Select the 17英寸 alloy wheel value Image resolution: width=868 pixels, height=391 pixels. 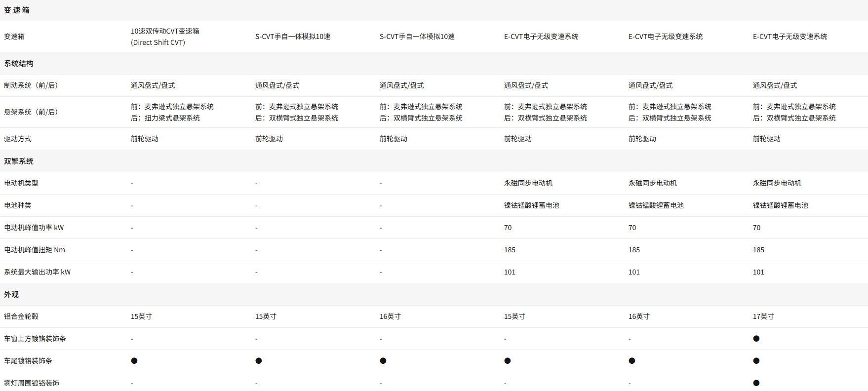click(763, 316)
